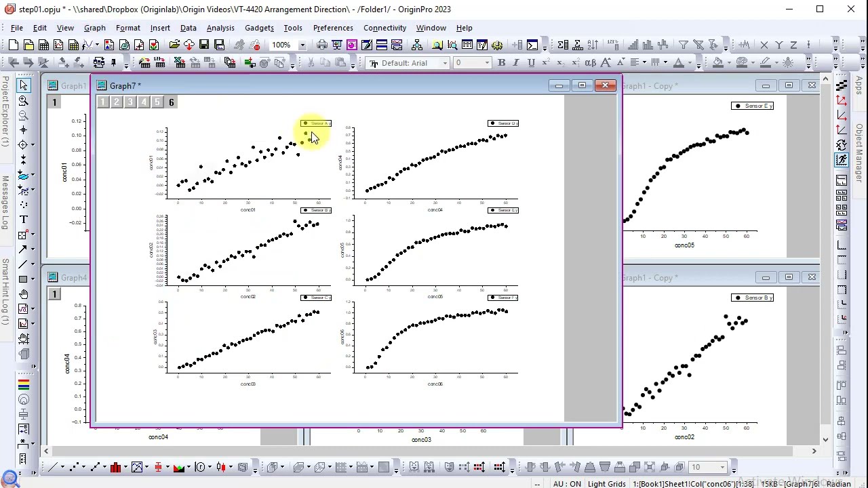Open the Project Explorer side tab
This screenshot has width=868, height=488.
(x=5, y=112)
